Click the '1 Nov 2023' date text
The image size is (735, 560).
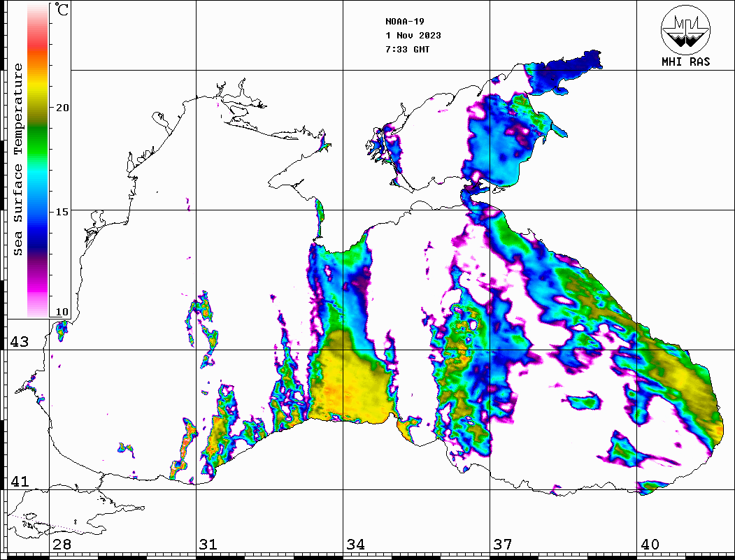pyautogui.click(x=413, y=36)
